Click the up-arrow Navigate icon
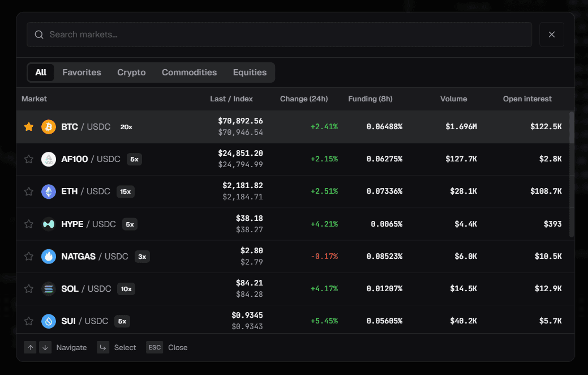The height and width of the screenshot is (375, 588). tap(29, 347)
